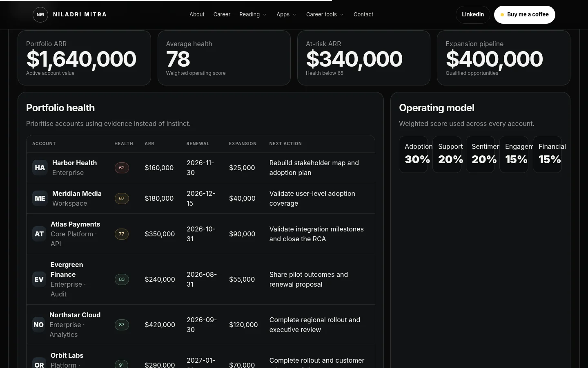588x368 pixels.
Task: Click the Expansion column header
Action: [243, 144]
